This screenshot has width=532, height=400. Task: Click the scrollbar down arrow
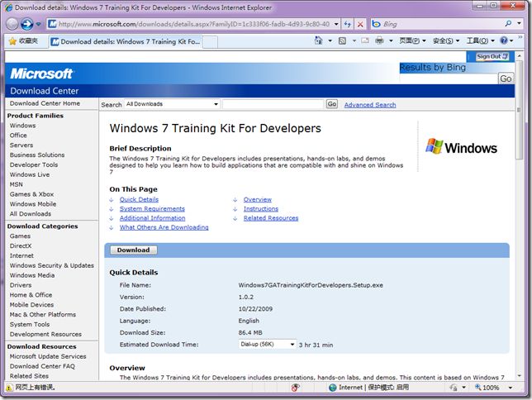click(519, 375)
